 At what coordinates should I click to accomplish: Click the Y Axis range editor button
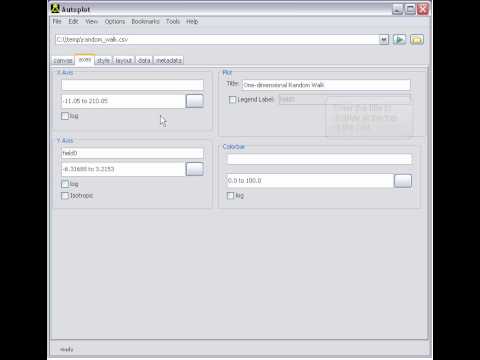tap(194, 169)
